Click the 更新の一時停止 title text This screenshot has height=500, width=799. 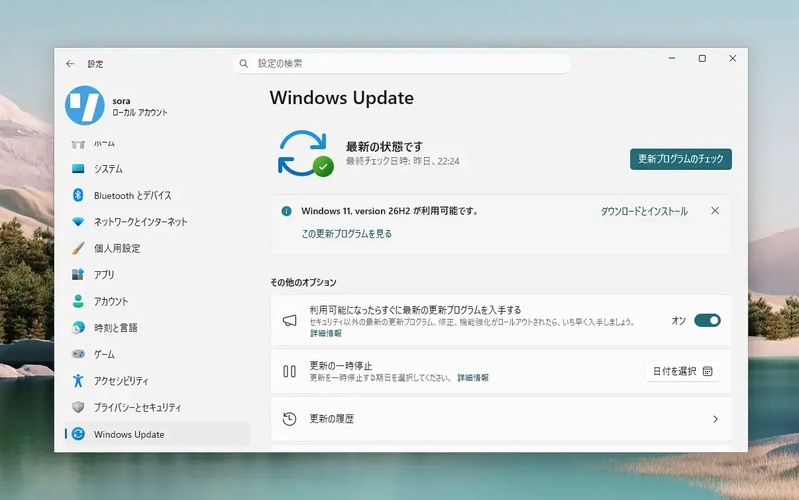pyautogui.click(x=341, y=365)
